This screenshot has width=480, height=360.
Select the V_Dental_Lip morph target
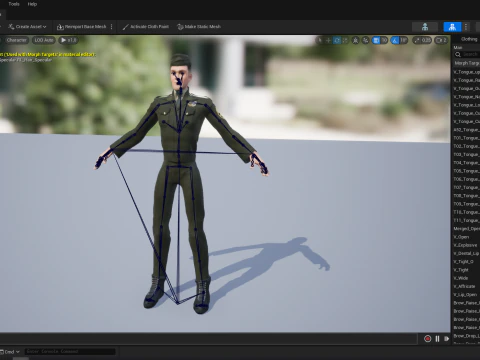466,253
